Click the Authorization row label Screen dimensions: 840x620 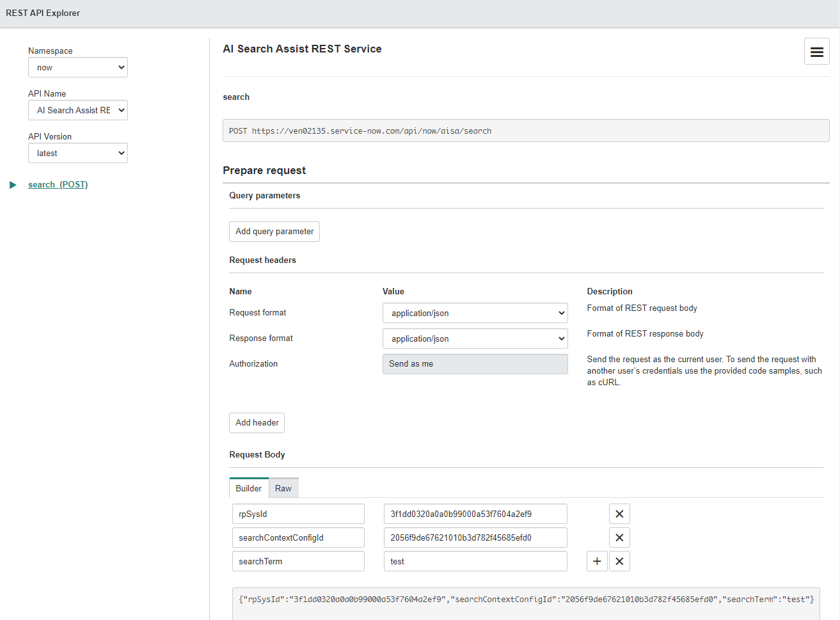pos(253,364)
